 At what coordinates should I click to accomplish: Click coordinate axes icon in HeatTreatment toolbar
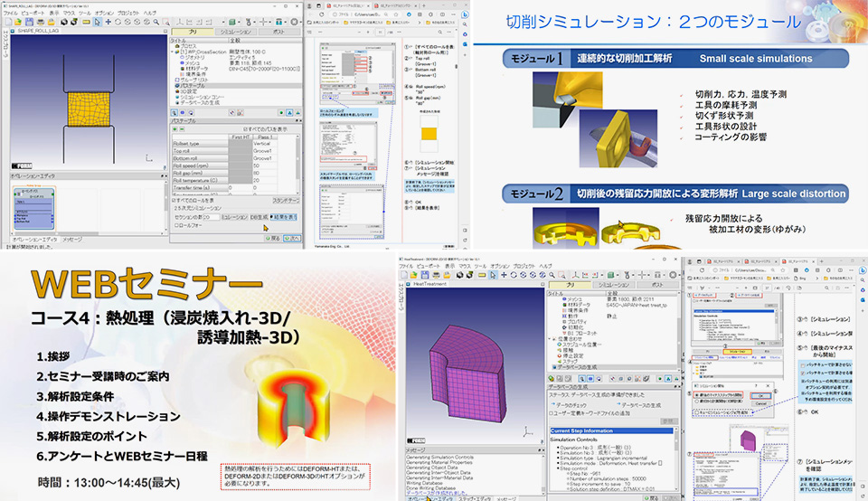coord(576,275)
